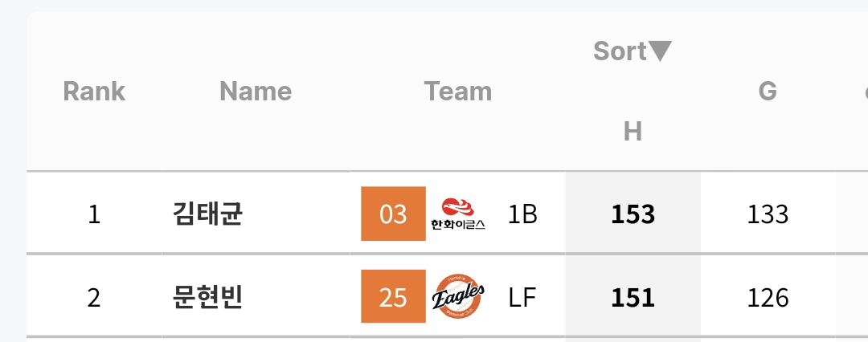Click the Rank column header

(94, 92)
